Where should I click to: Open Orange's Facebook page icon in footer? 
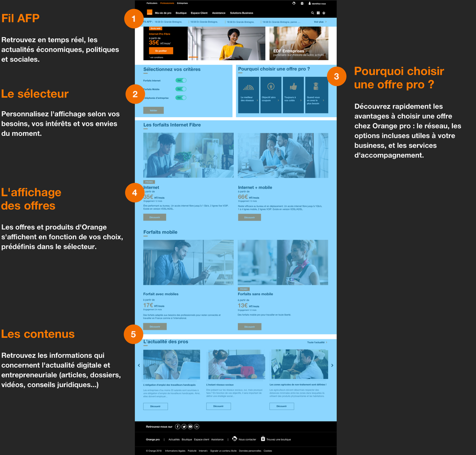point(178,427)
